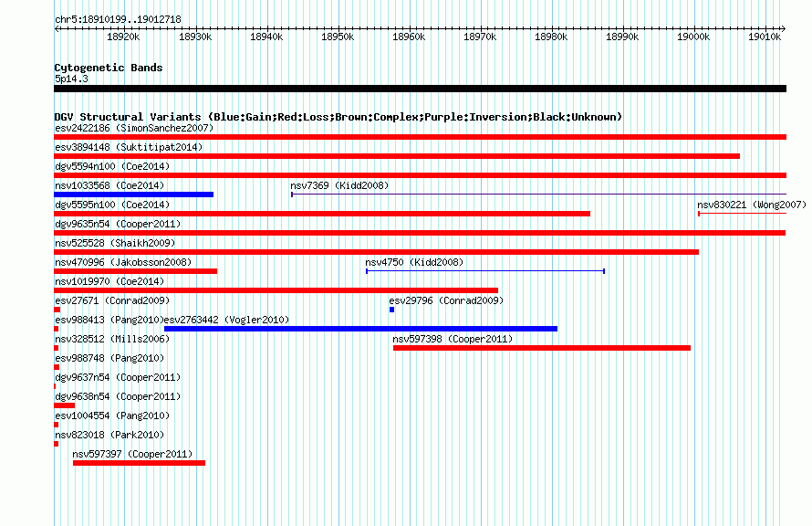The width and height of the screenshot is (812, 526).
Task: Open variant nsv597397 (Cooper2011) label
Action: 132,454
